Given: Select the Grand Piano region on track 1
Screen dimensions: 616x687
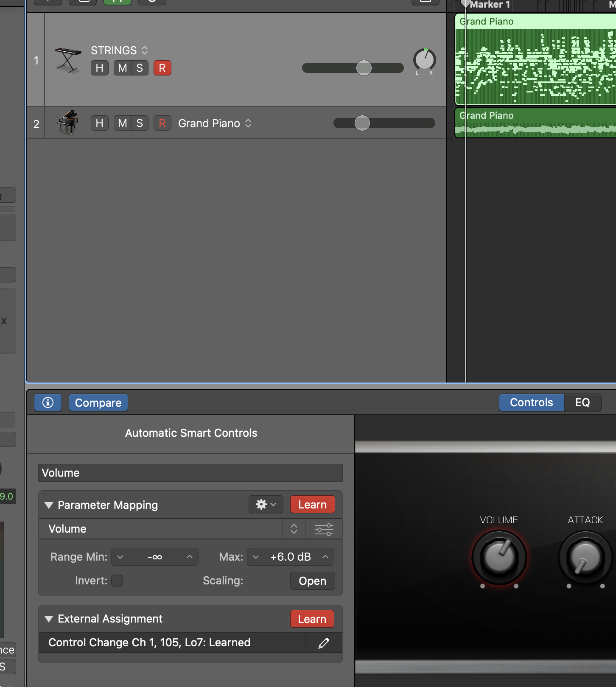Looking at the screenshot, I should [x=535, y=59].
